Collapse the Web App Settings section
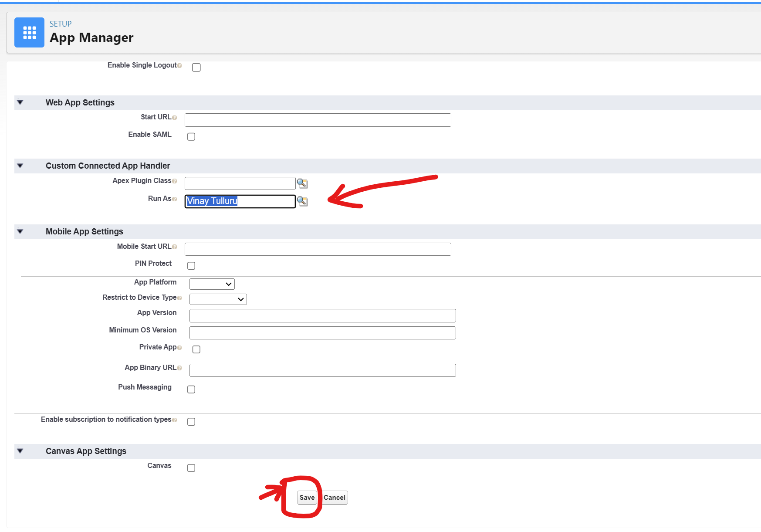761x532 pixels. [20, 103]
